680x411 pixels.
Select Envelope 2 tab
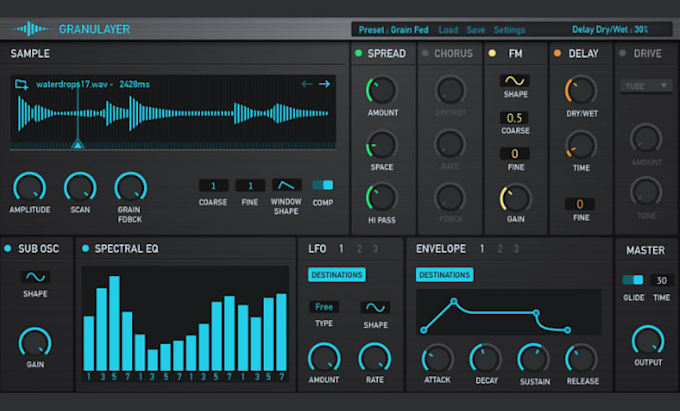(x=500, y=249)
